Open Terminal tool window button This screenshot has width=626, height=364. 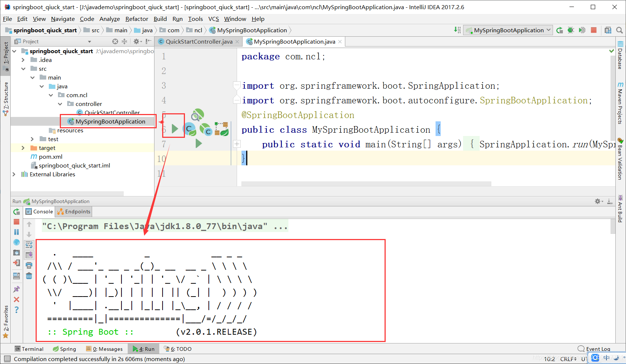click(29, 349)
